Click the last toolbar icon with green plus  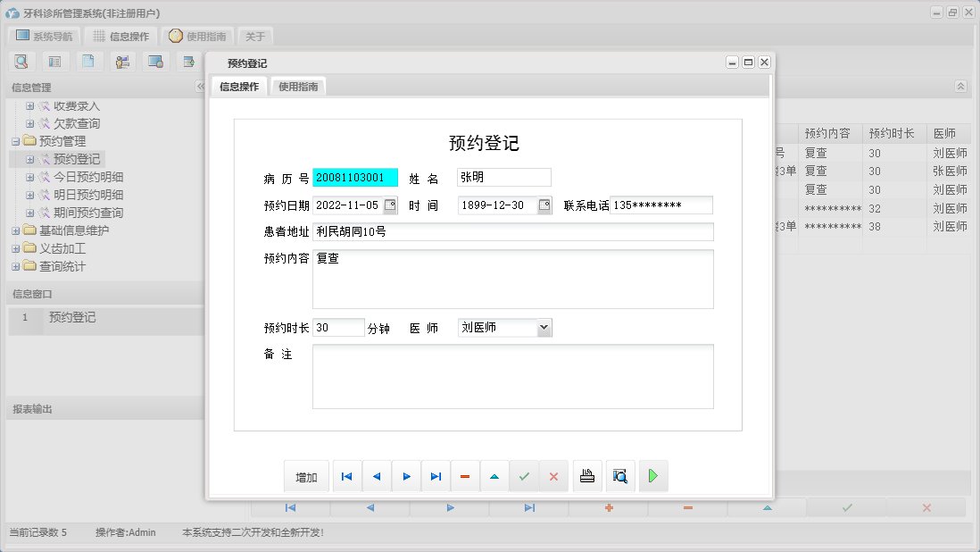(x=187, y=61)
